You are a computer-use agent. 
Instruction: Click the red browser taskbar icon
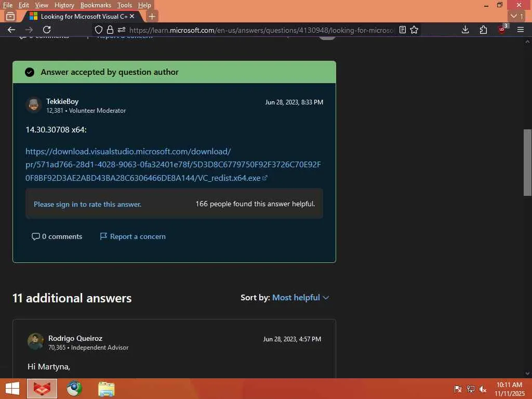(x=42, y=389)
